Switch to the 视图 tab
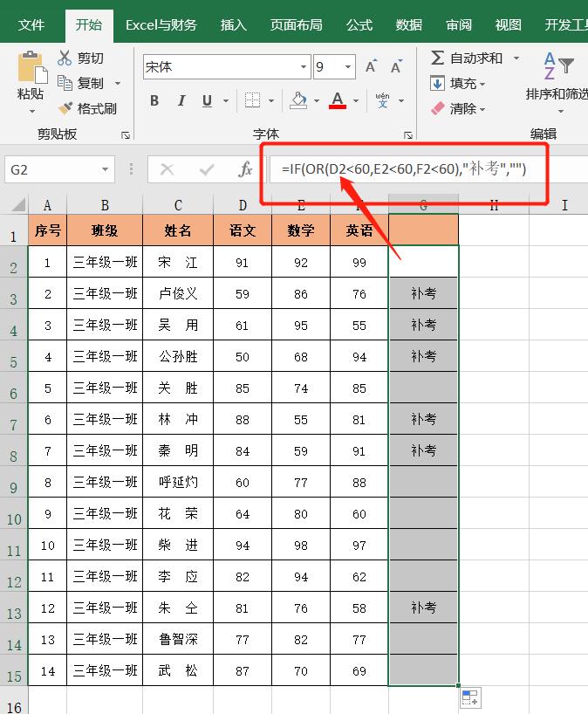Viewport: 588px width, 714px height. [508, 24]
